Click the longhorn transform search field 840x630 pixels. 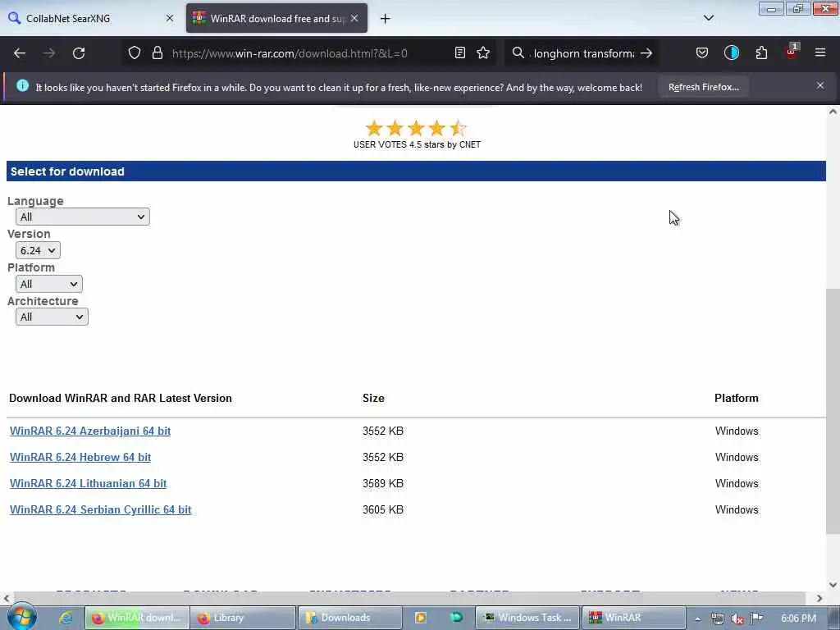(584, 53)
